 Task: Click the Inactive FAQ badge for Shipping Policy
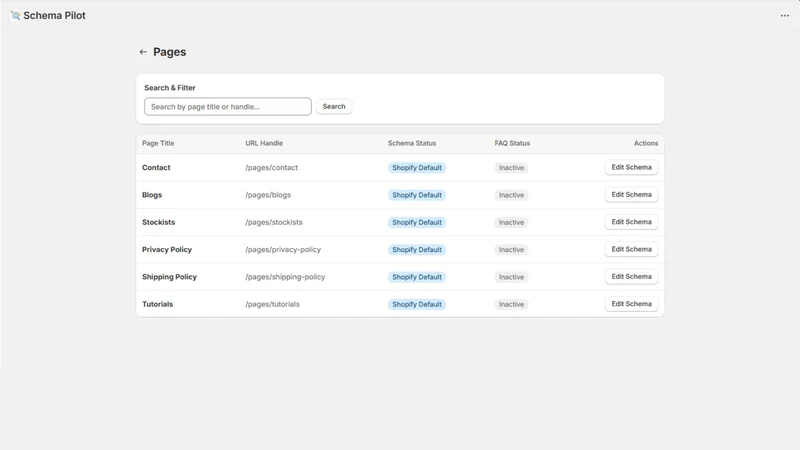pos(511,277)
